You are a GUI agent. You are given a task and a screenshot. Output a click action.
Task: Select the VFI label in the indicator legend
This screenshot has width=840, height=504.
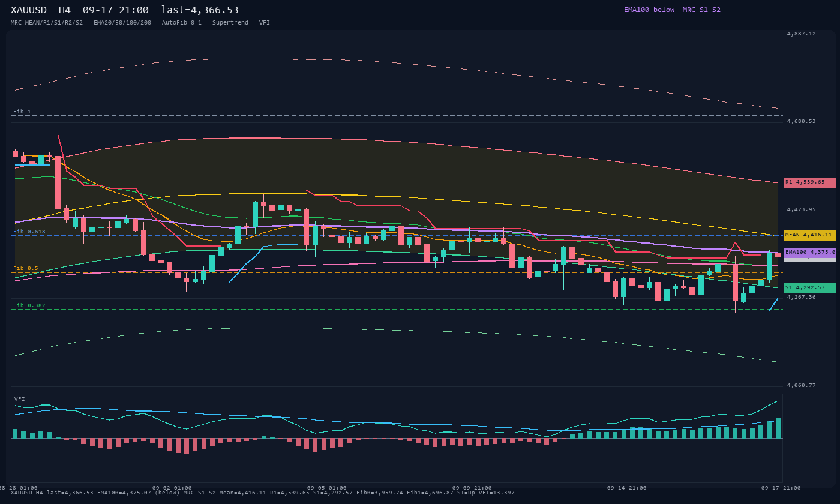[x=265, y=23]
